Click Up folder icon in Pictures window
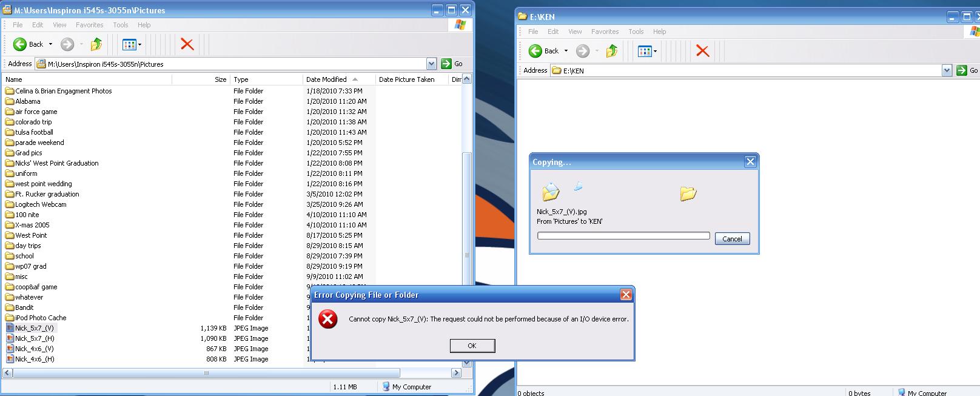 click(x=96, y=44)
